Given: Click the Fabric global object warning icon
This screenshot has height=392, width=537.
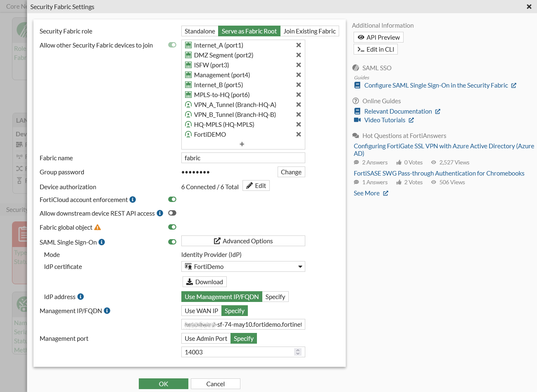Looking at the screenshot, I should [x=97, y=227].
